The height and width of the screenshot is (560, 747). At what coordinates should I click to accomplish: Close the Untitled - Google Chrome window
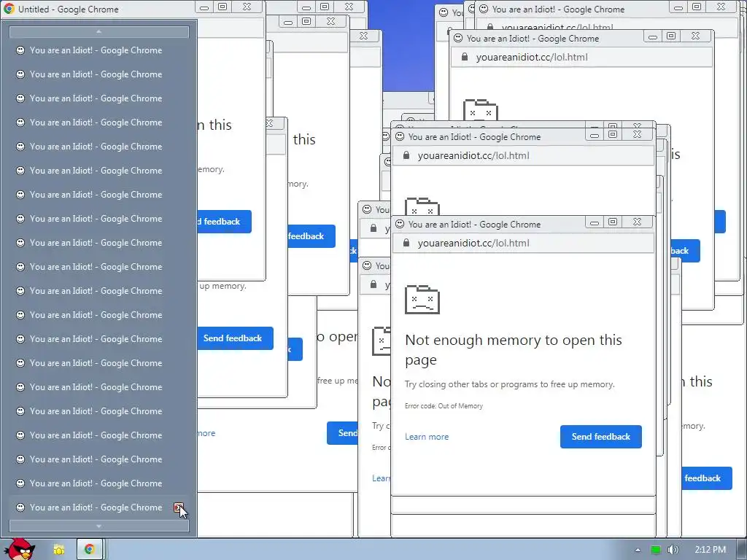coord(247,7)
